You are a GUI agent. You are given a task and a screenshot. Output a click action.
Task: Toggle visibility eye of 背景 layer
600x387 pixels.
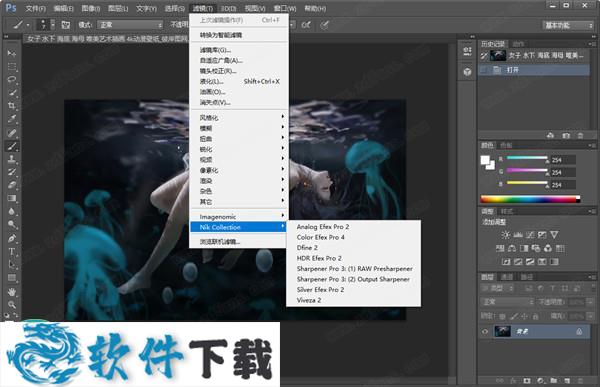click(x=485, y=331)
